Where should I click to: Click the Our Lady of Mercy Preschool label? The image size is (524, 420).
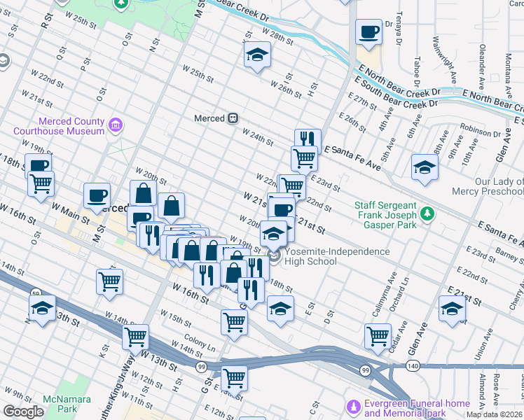coord(488,186)
